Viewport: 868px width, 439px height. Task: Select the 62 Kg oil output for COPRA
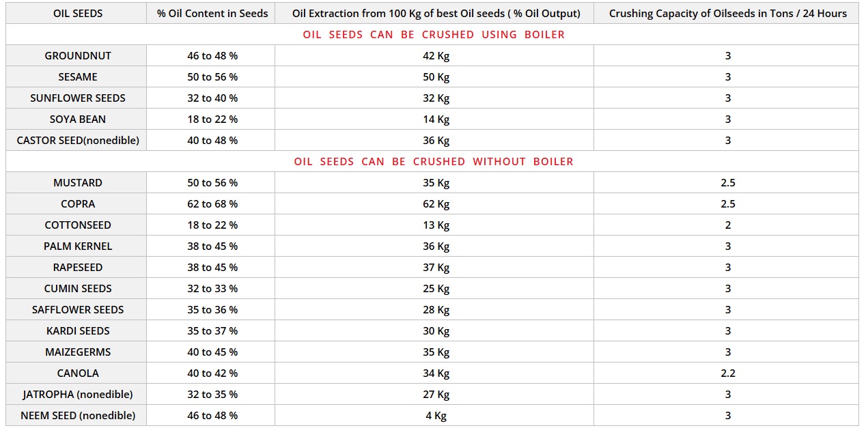point(436,203)
